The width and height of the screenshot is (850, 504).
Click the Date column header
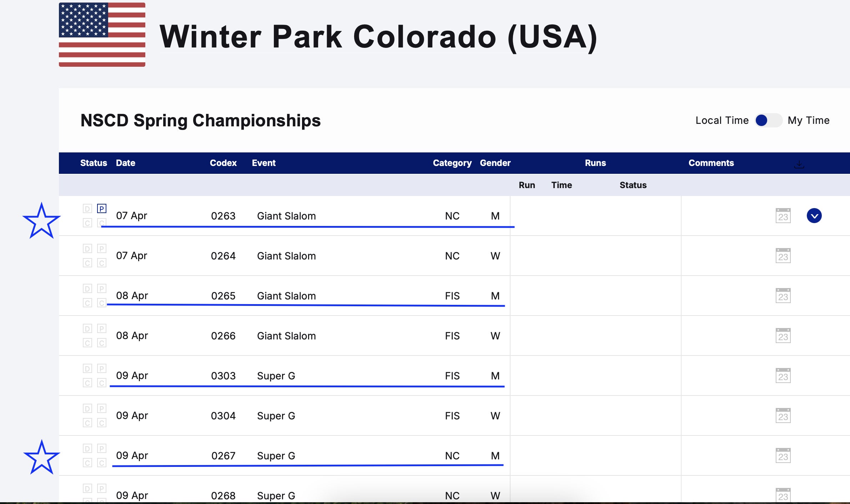(126, 163)
